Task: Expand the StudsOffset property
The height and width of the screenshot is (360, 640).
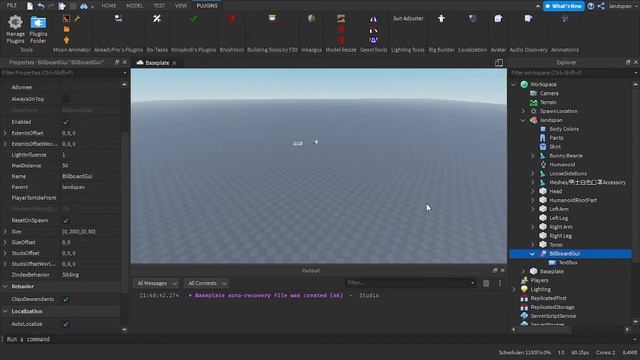Action: (5, 253)
